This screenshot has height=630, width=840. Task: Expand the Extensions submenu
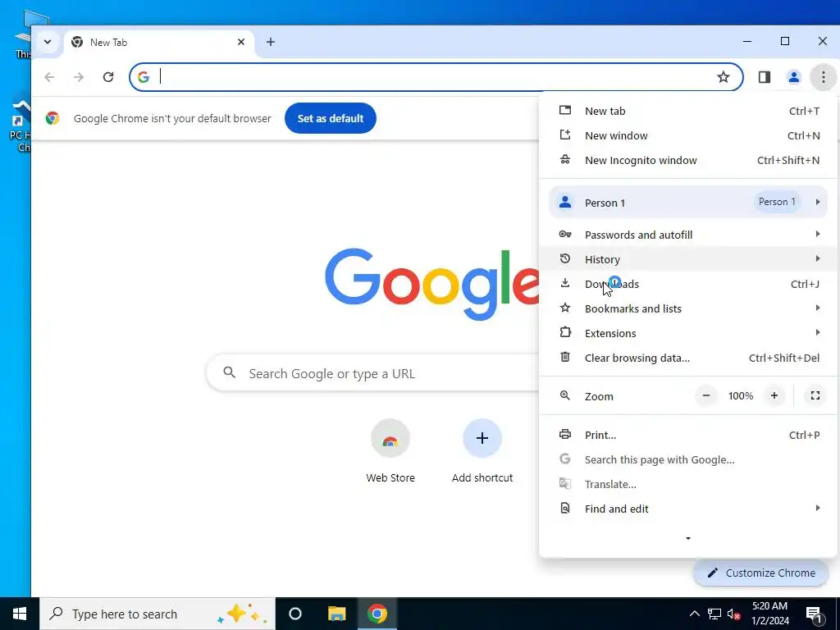pos(688,333)
